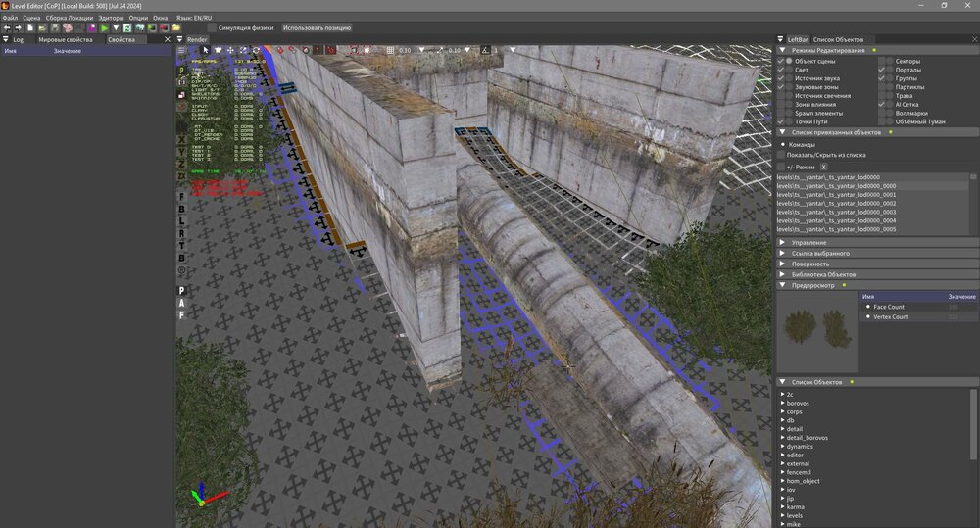Select the Объект сцены radio button
The image size is (980, 528).
(789, 62)
